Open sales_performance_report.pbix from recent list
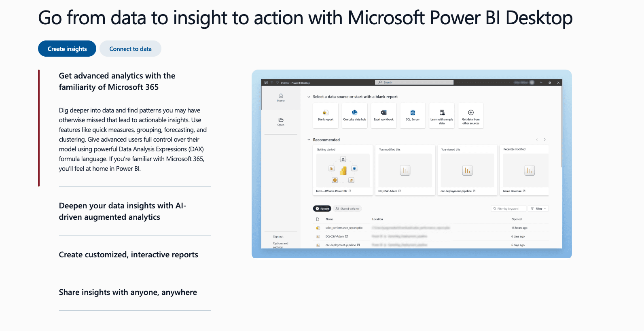The height and width of the screenshot is (331, 644). 344,228
